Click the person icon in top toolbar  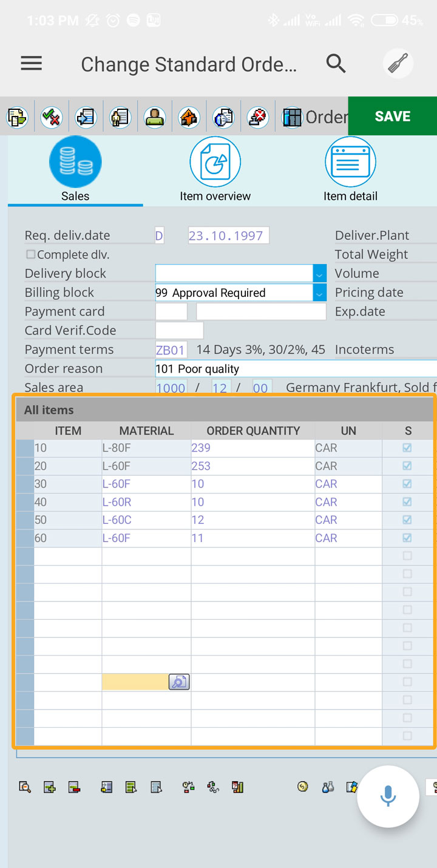(155, 117)
